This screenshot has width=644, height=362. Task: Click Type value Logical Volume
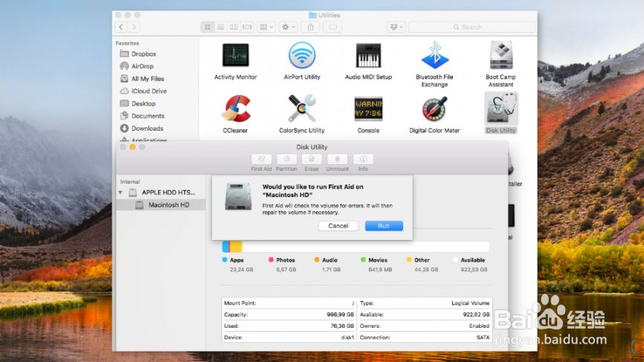(470, 303)
